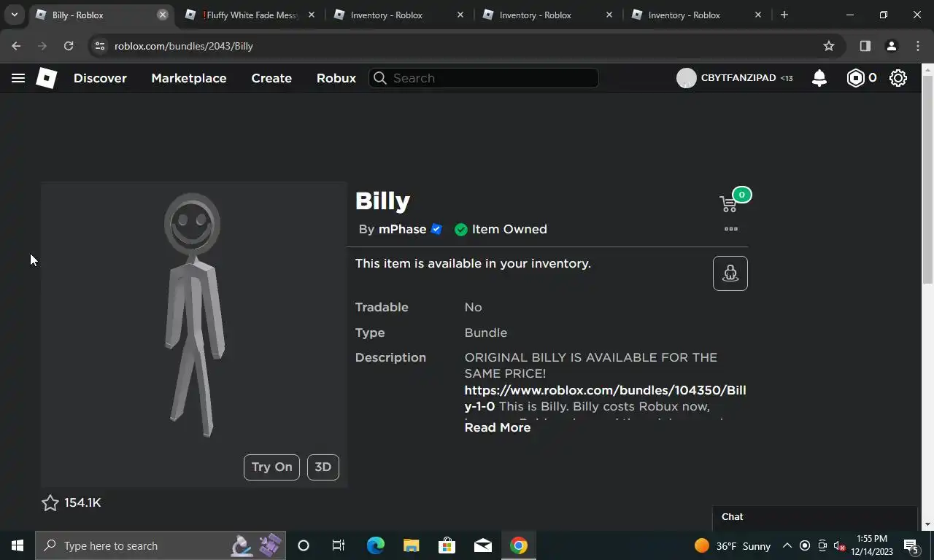Click the Windows taskbar search box
This screenshot has height=560, width=934.
[x=160, y=545]
